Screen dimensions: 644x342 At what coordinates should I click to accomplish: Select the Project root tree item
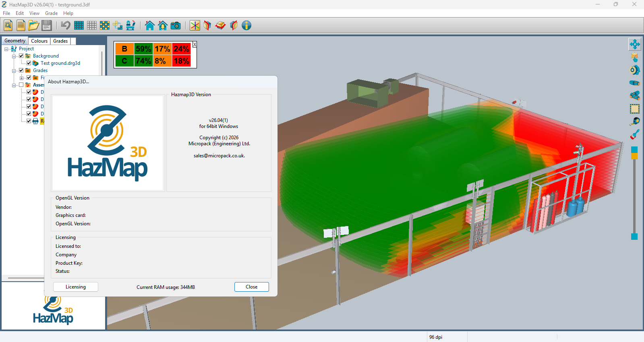pyautogui.click(x=26, y=49)
